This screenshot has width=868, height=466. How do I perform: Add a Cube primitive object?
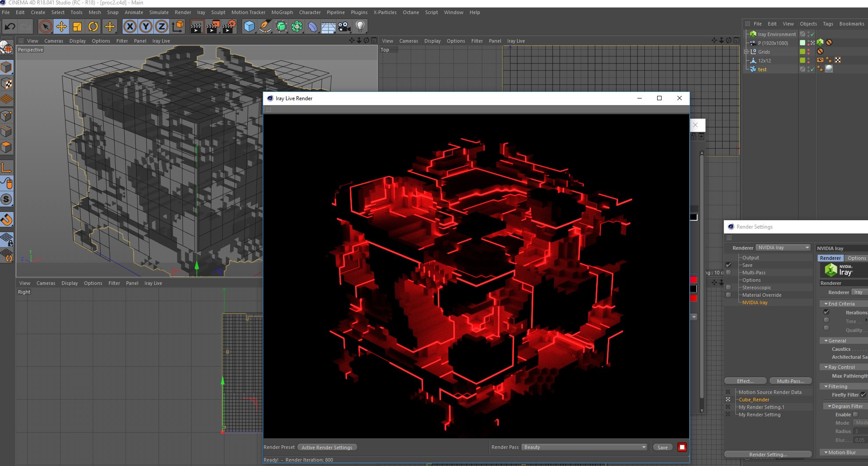coord(249,27)
